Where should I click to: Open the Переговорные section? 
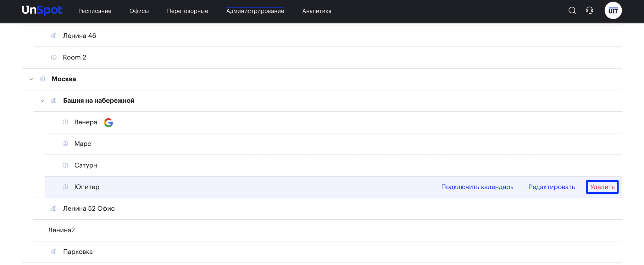coord(187,11)
